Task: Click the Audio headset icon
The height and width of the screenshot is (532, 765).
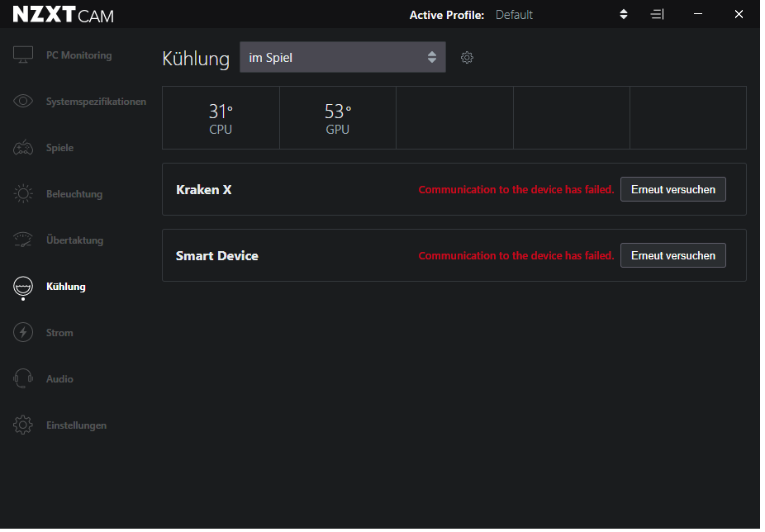Action: click(x=23, y=378)
